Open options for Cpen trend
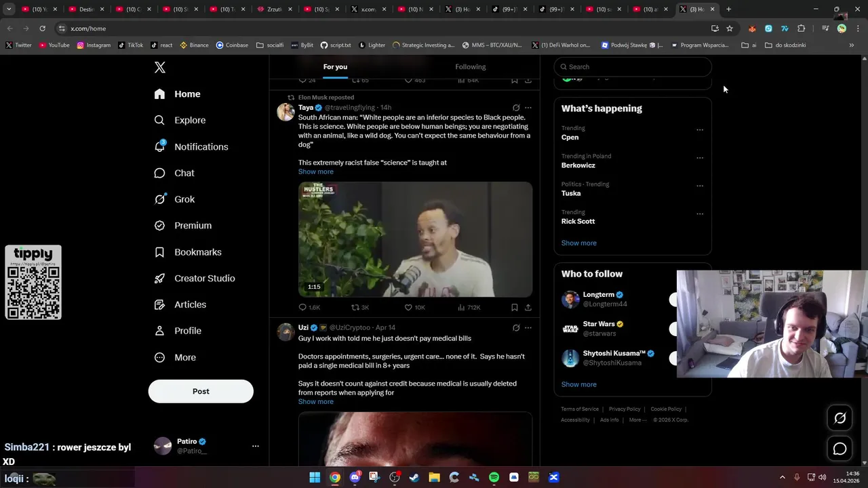The image size is (868, 488). click(x=700, y=129)
